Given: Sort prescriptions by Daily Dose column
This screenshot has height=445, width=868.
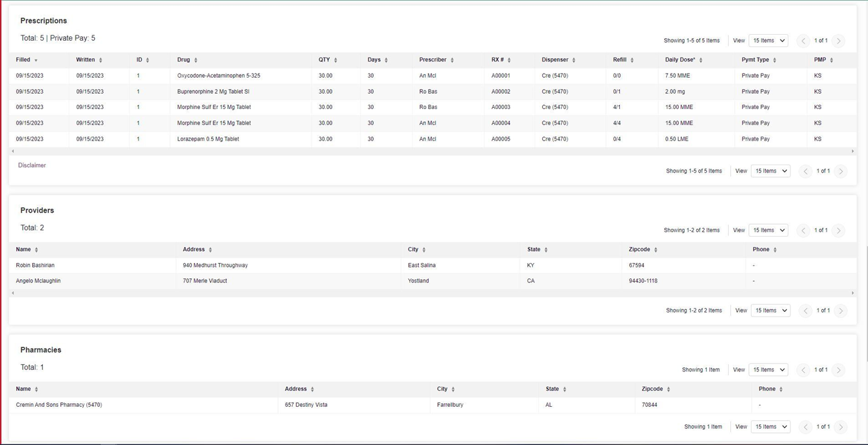Looking at the screenshot, I should pyautogui.click(x=683, y=60).
